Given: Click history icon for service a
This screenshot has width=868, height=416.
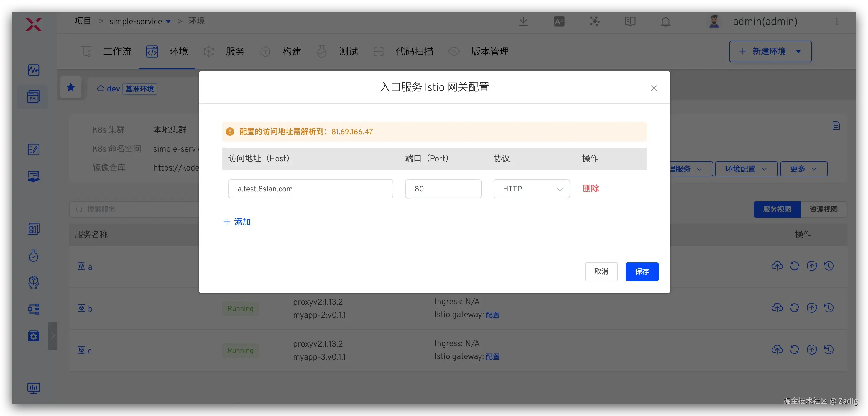Looking at the screenshot, I should click(828, 266).
